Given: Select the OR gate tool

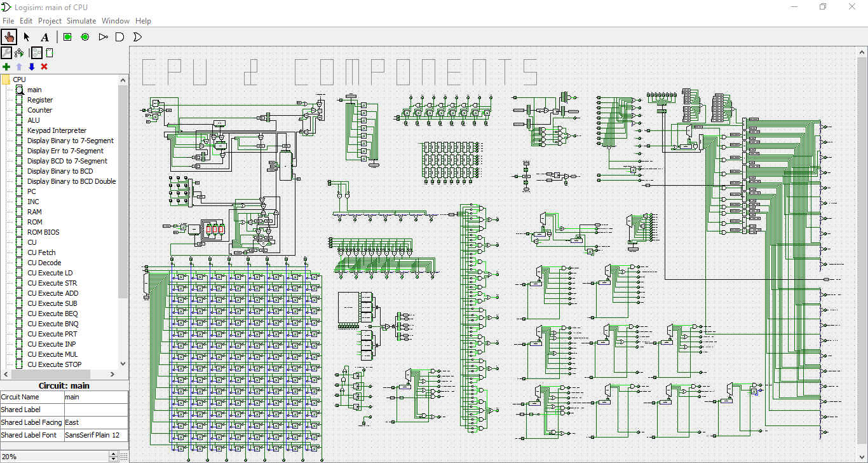Looking at the screenshot, I should (137, 37).
